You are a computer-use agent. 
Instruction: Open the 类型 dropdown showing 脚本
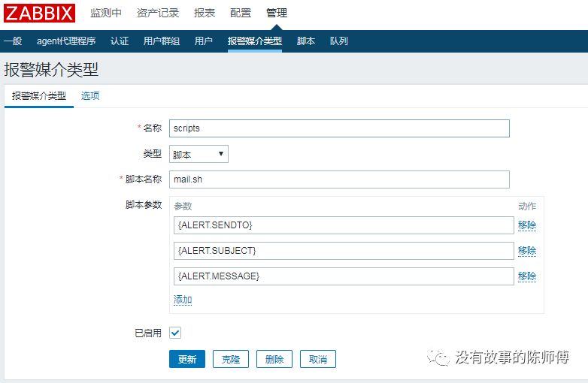199,154
